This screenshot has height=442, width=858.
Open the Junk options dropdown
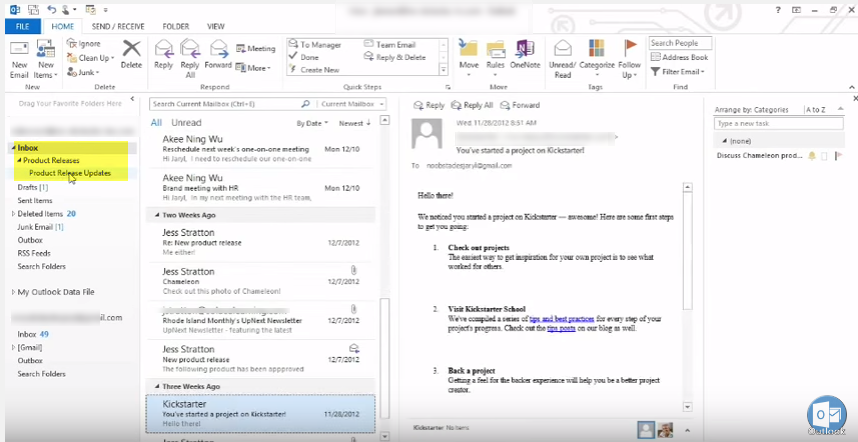coord(84,72)
